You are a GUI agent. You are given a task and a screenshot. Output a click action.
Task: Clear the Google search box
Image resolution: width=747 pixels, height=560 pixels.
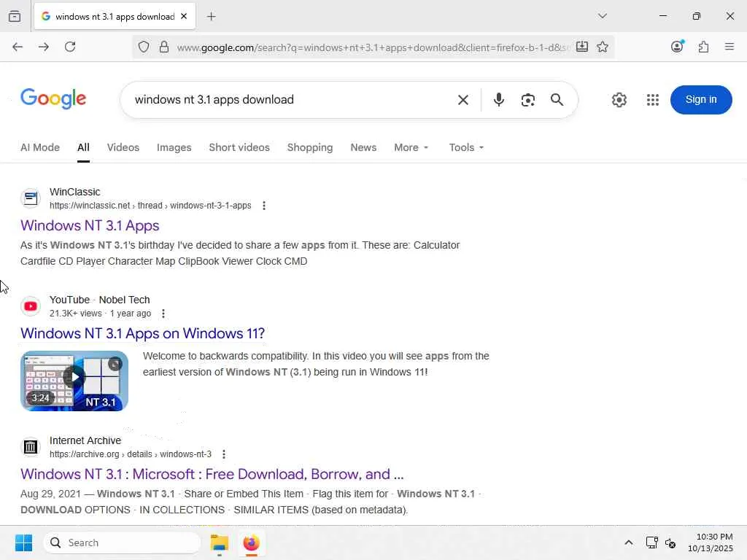[462, 99]
